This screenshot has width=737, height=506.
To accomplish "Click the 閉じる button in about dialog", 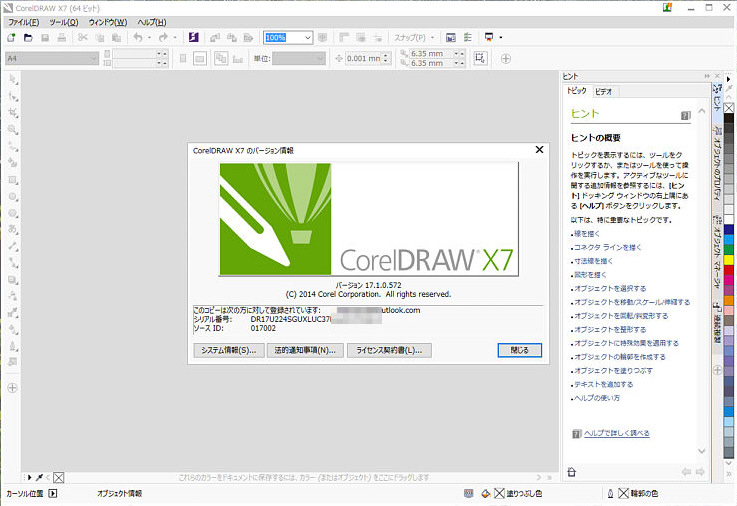I will pyautogui.click(x=519, y=350).
